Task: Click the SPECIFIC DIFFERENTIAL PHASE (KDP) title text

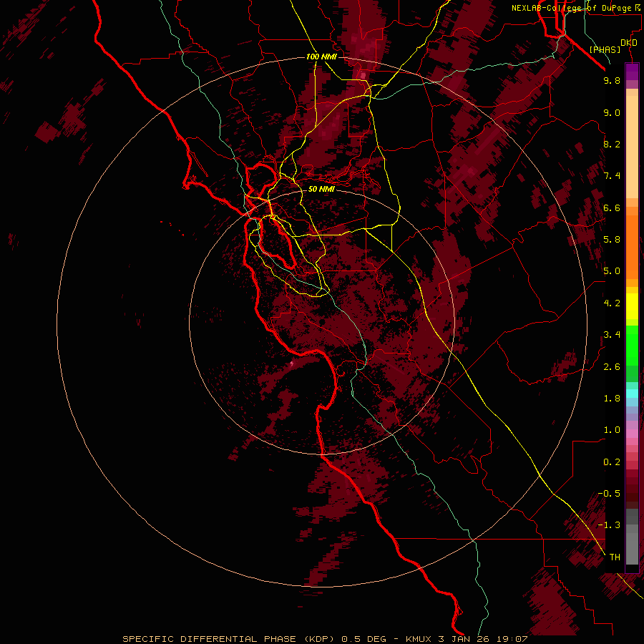Action: pos(227,639)
